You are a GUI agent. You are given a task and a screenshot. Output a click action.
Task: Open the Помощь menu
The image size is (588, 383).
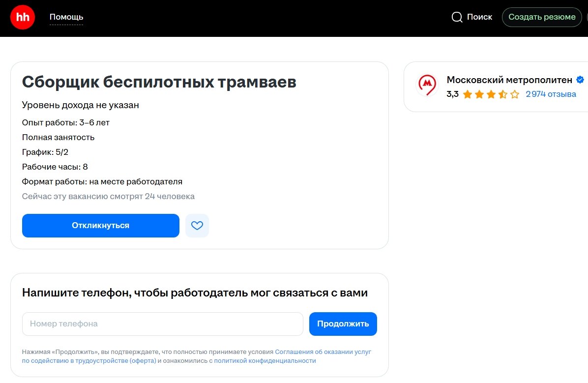point(66,17)
